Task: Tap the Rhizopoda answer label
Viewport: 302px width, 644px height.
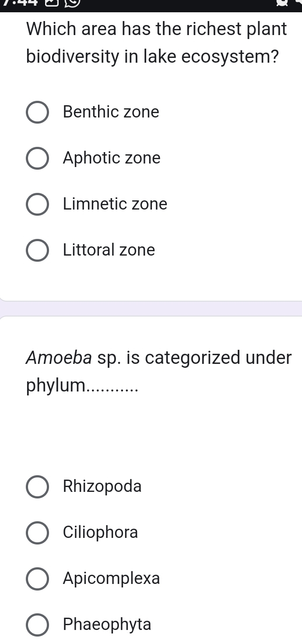Action: (x=102, y=487)
